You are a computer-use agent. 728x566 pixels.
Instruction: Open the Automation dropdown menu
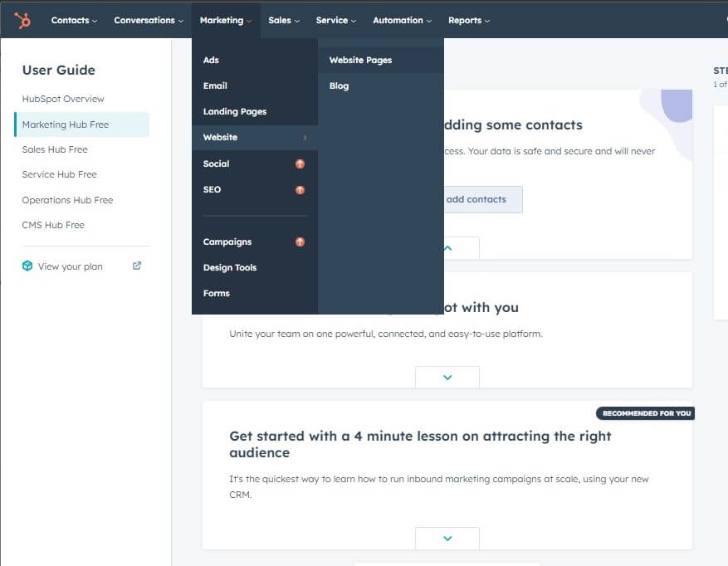point(402,21)
